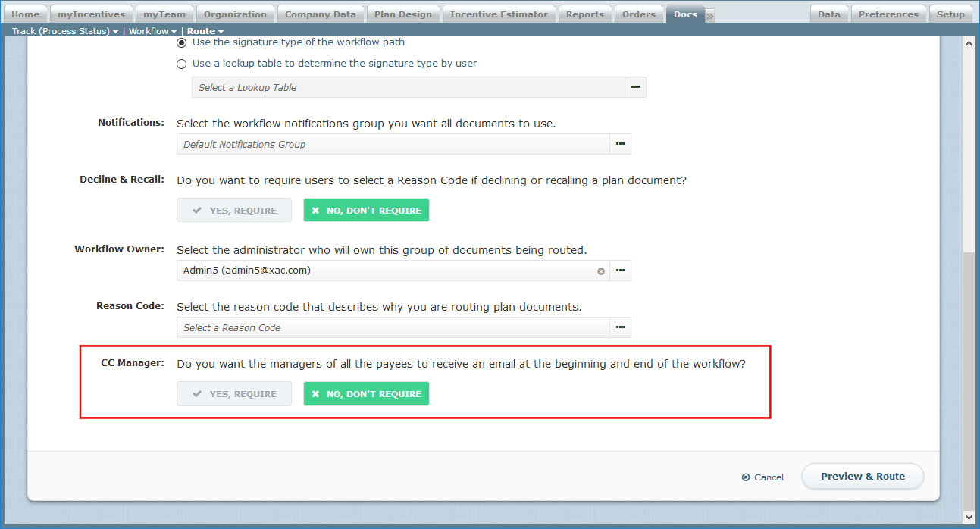Clear the Workflow Owner Admin5 value
980x529 pixels.
[x=601, y=271]
